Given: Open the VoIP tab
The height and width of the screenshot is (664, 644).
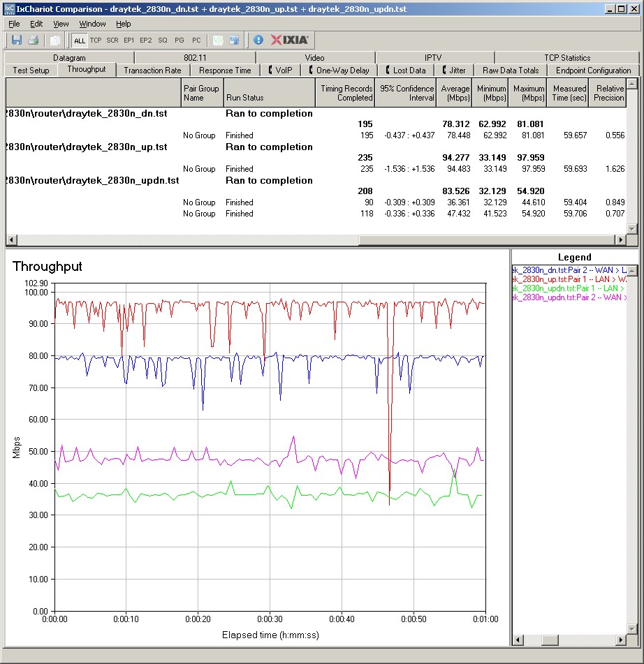Looking at the screenshot, I should (x=281, y=71).
